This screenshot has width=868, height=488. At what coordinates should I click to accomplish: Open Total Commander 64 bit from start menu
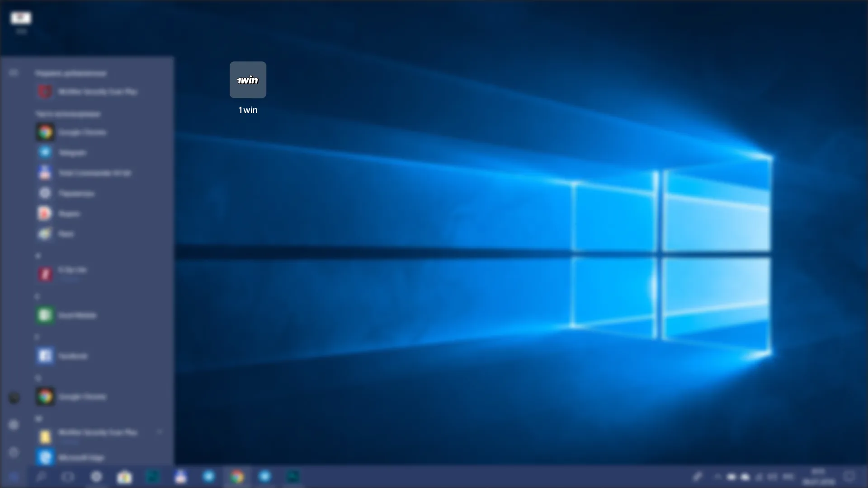[x=94, y=173]
